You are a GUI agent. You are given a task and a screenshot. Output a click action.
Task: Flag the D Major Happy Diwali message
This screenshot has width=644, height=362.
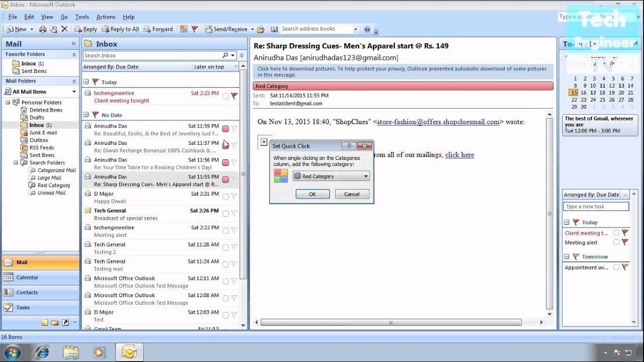coord(234,197)
